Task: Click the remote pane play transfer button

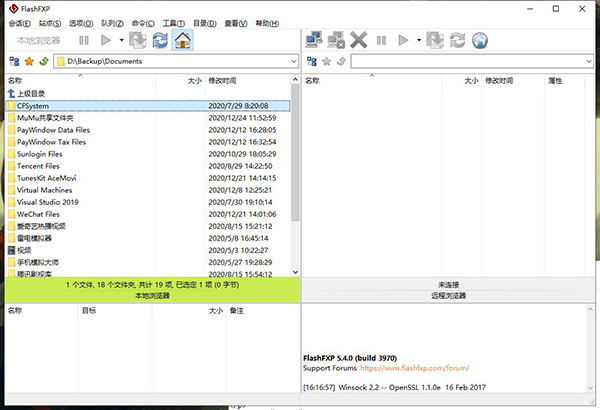Action: click(403, 40)
